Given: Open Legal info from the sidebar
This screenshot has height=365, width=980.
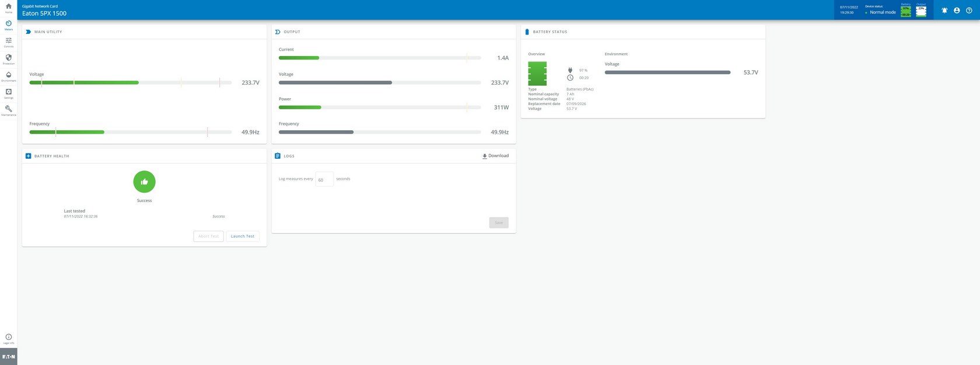Looking at the screenshot, I should tap(9, 339).
